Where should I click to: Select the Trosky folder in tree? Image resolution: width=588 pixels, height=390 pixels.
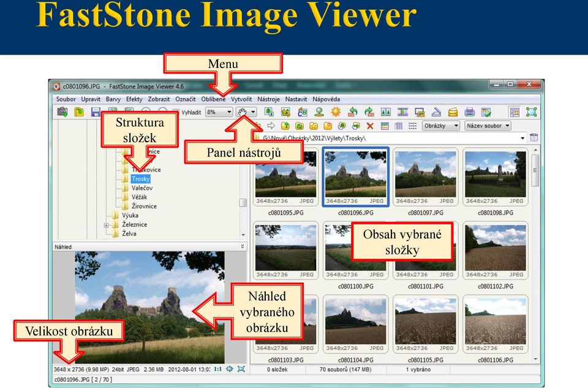(140, 178)
